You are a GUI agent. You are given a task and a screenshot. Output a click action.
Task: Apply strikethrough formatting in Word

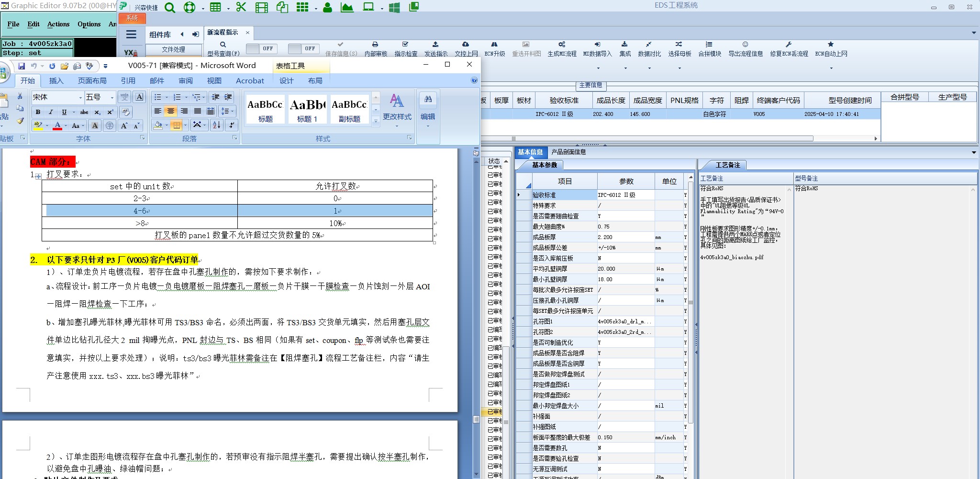click(x=84, y=112)
